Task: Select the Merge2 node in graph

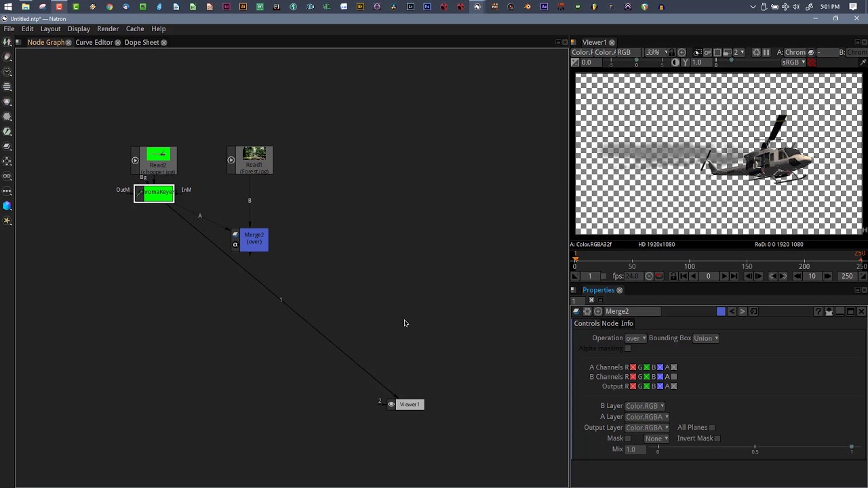Action: (x=254, y=240)
